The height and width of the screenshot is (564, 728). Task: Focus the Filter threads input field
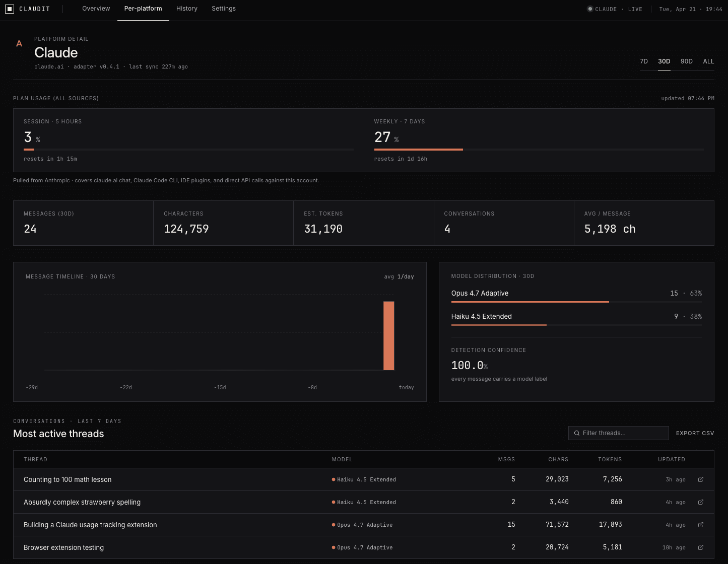point(619,433)
